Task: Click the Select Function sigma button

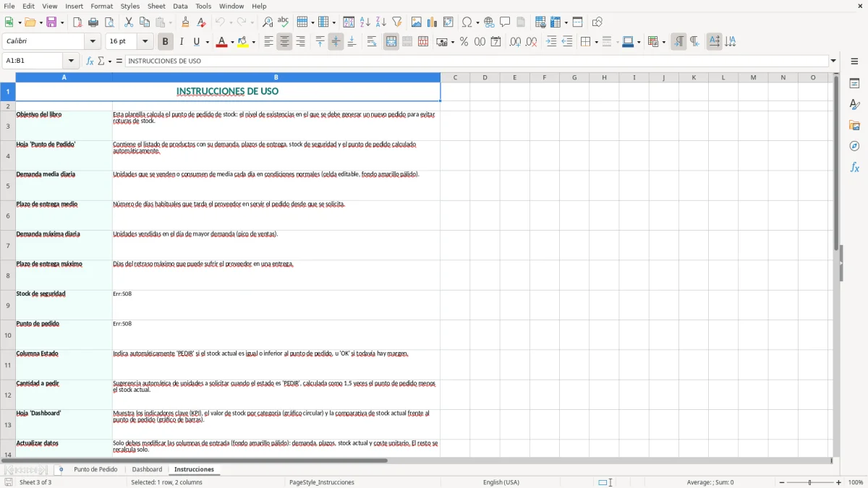Action: pyautogui.click(x=101, y=61)
